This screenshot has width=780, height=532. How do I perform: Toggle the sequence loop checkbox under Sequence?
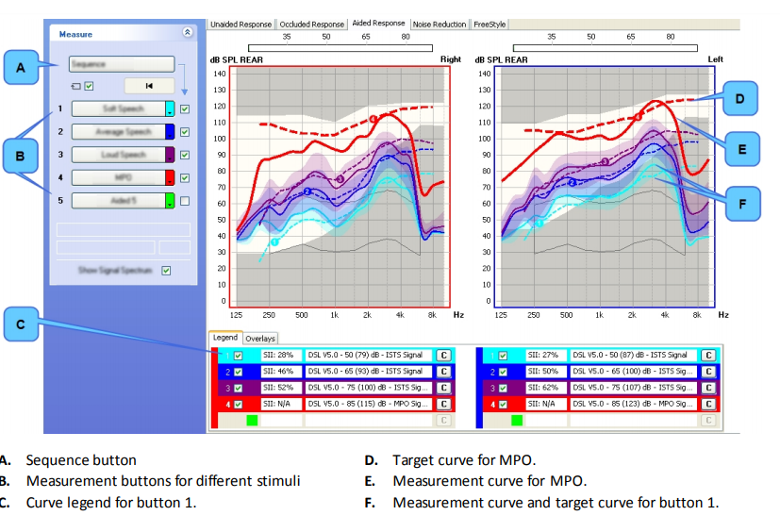click(89, 86)
